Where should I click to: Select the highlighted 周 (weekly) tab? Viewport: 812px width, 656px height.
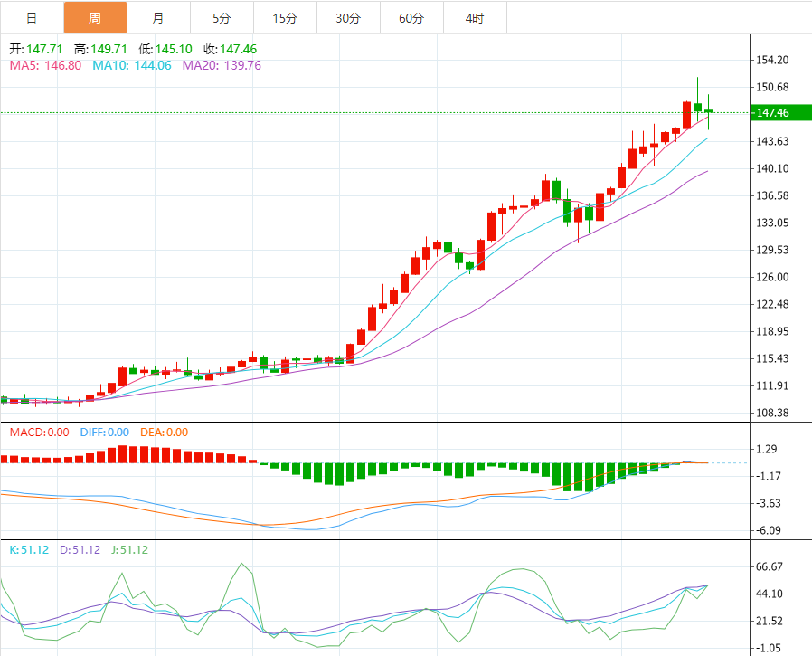[95, 18]
